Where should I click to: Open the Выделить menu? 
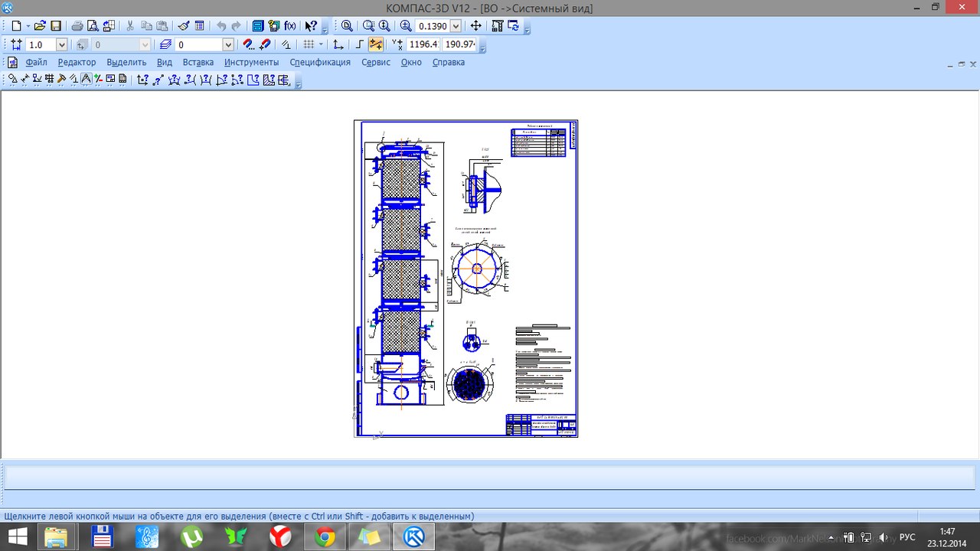(x=126, y=62)
